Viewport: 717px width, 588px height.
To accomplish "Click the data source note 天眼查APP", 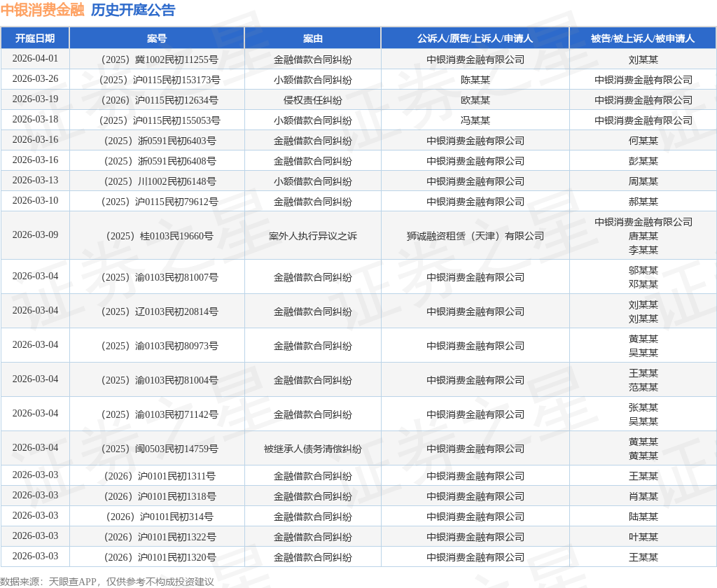I will point(73,582).
